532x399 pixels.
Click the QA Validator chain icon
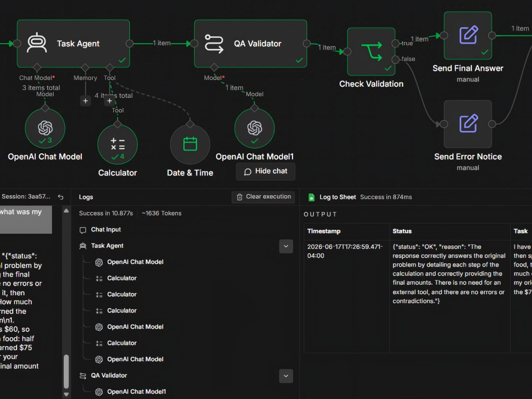pos(214,44)
